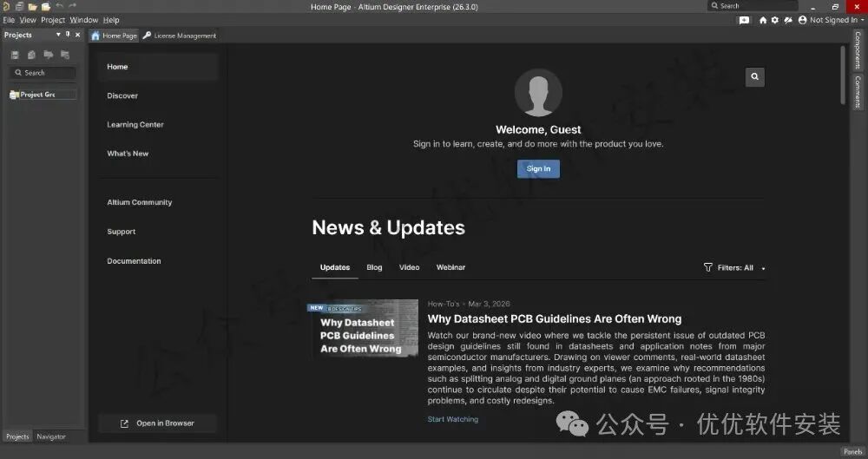The height and width of the screenshot is (459, 868).
Task: Click the third icon in Projects panel toolbar
Action: click(48, 55)
